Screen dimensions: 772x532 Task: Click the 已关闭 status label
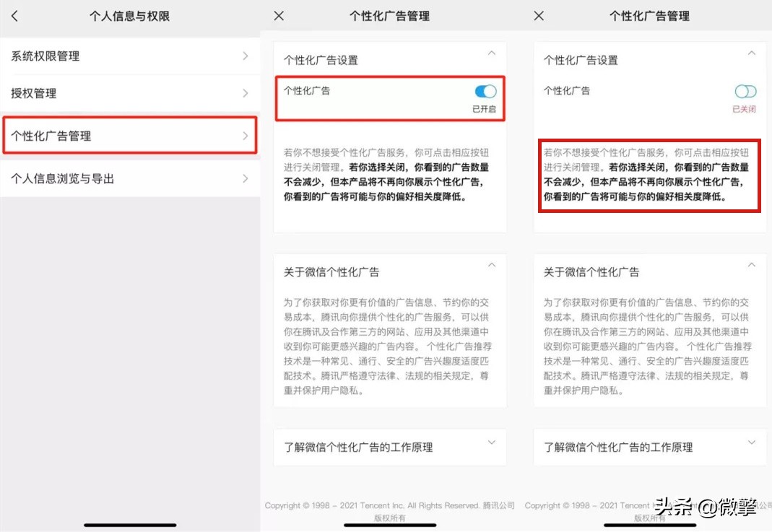click(x=744, y=109)
